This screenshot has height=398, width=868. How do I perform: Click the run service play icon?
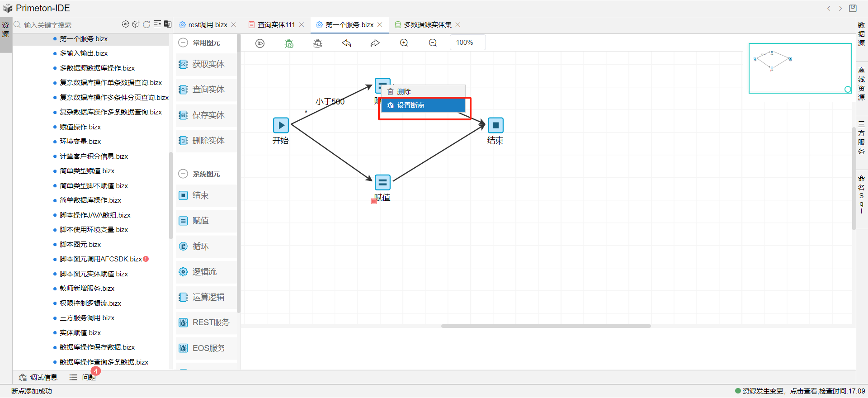click(260, 43)
